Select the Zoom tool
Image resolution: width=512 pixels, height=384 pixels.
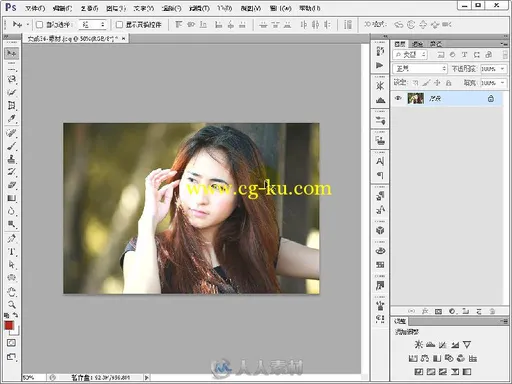[11, 304]
